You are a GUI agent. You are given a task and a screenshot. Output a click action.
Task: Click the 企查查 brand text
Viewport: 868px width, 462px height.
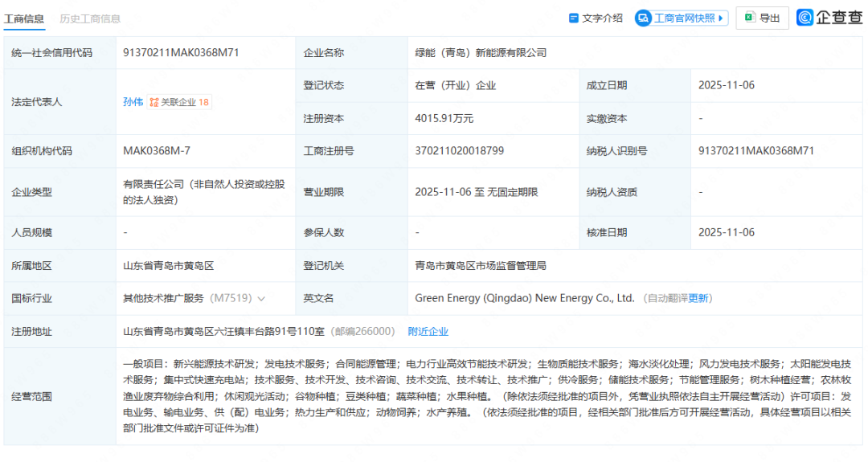point(839,18)
